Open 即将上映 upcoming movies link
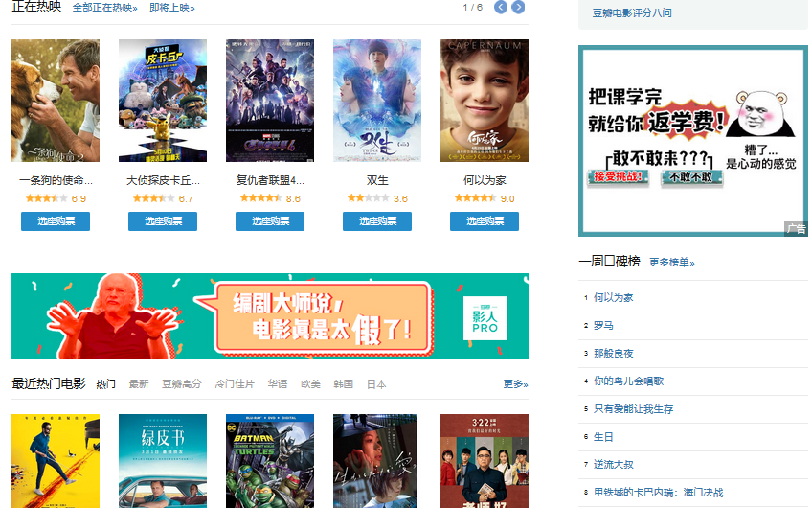 (x=172, y=8)
